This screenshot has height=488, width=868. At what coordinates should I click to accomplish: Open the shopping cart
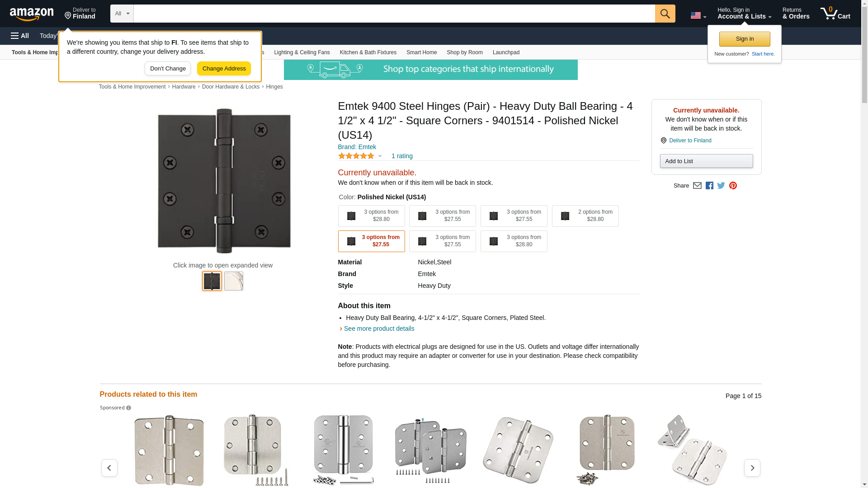835,14
